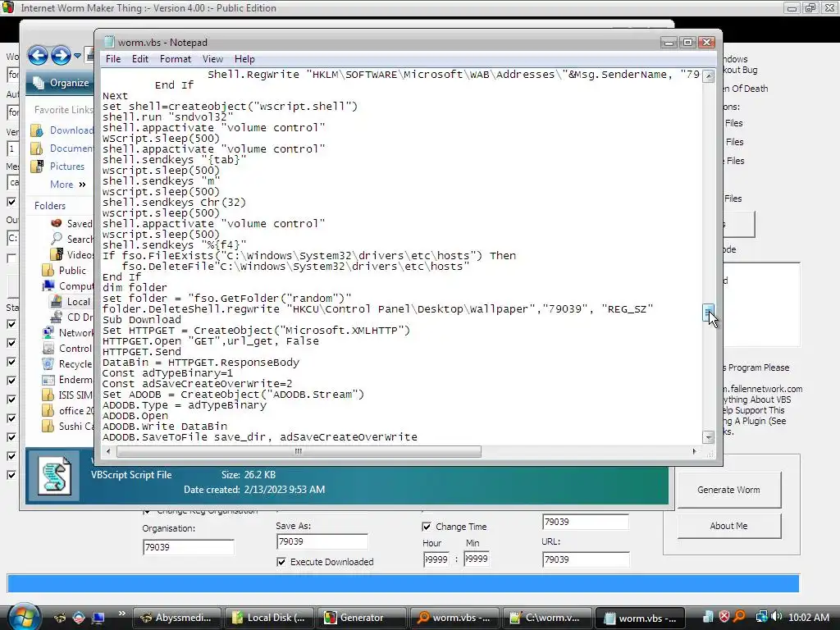Click Notepad horizontal scrollbar thumb
Image resolution: width=840 pixels, height=630 pixels.
pyautogui.click(x=299, y=452)
